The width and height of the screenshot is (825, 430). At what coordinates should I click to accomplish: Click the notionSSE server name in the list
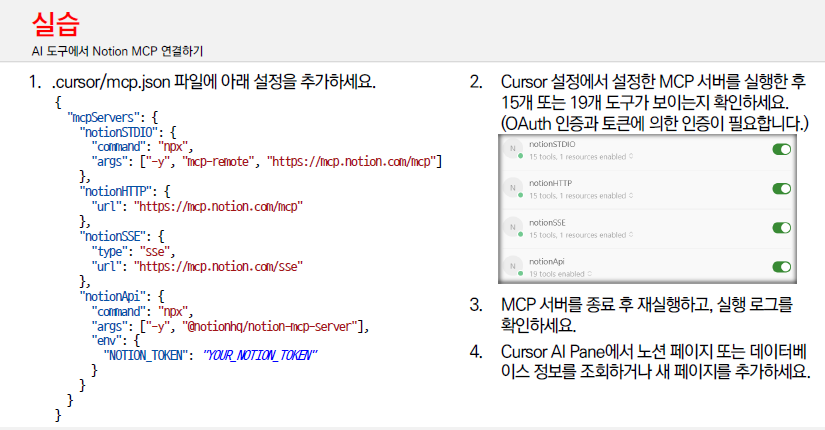[x=547, y=223]
